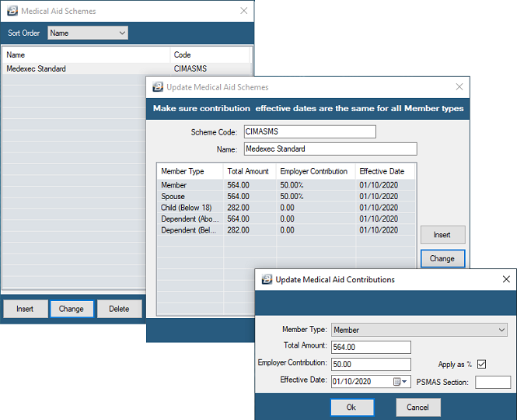Toggle the Apply as % checkbox
This screenshot has height=420, width=517.
coord(481,364)
